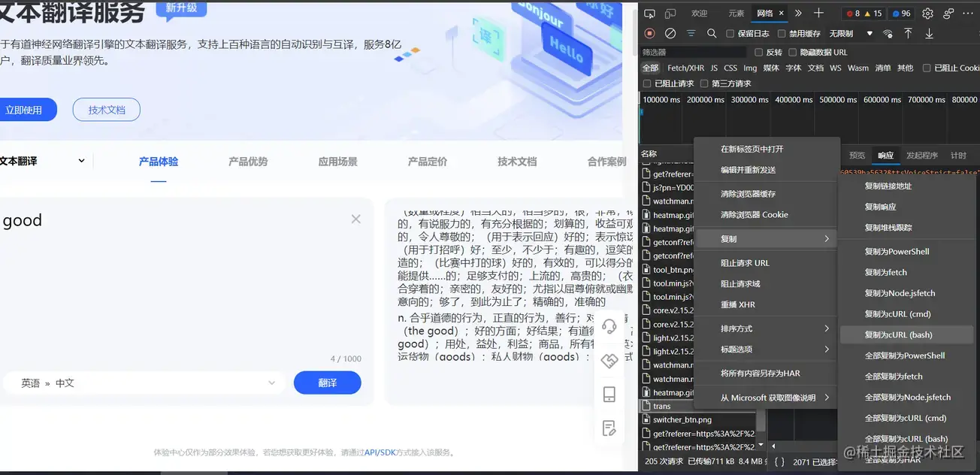Export HAR with the down arrow icon

tap(929, 33)
